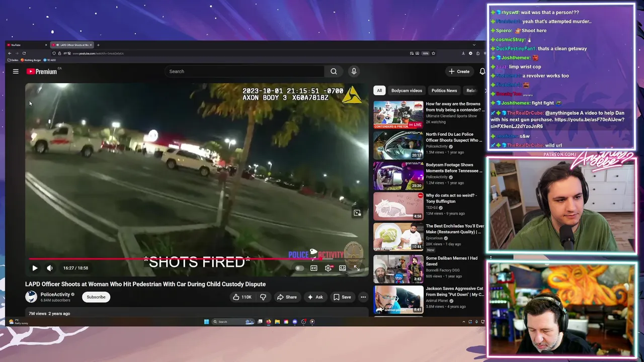Open Nothing Burger bookmark
The width and height of the screenshot is (644, 362).
click(x=31, y=60)
